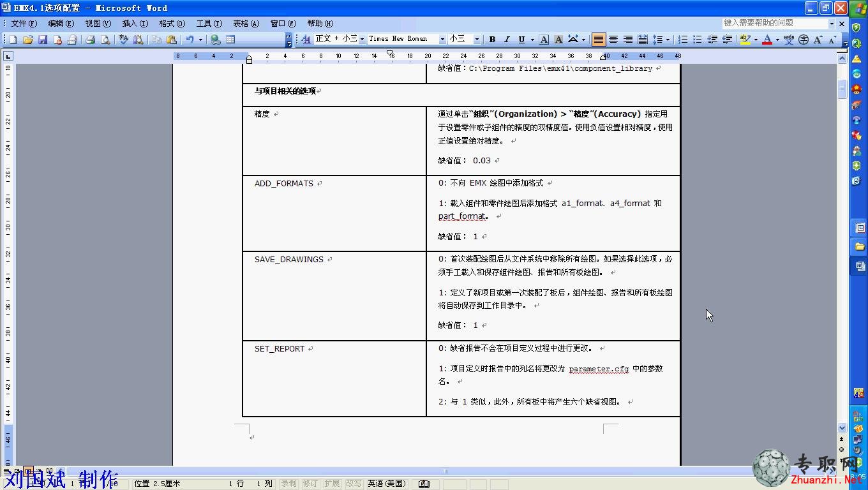This screenshot has height=490, width=868.
Task: Decrease the paragraph indent
Action: pos(712,40)
